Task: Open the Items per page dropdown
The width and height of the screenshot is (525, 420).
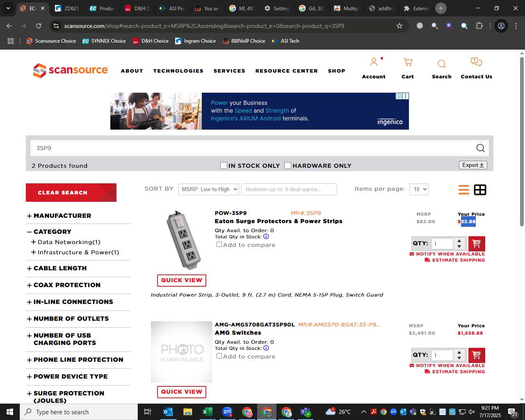Action: 419,189
